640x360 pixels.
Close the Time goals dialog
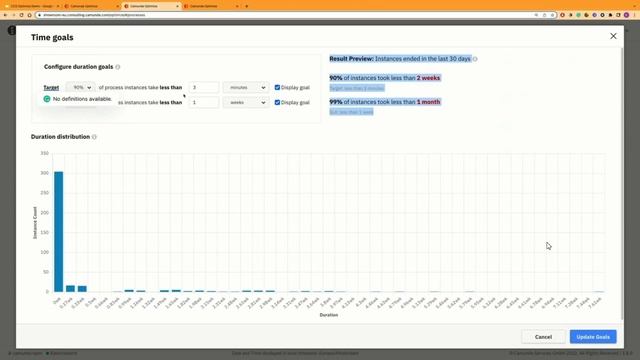pyautogui.click(x=613, y=36)
